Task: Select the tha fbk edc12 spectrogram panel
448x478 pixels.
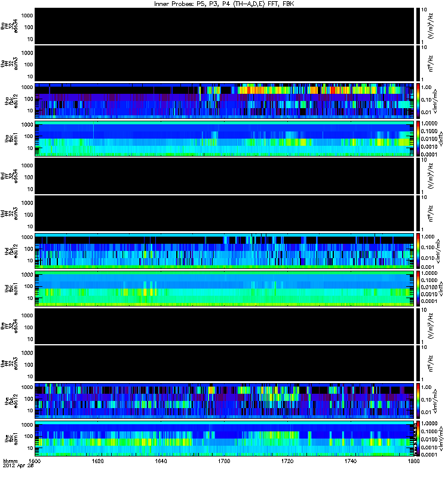Action: pos(225,102)
